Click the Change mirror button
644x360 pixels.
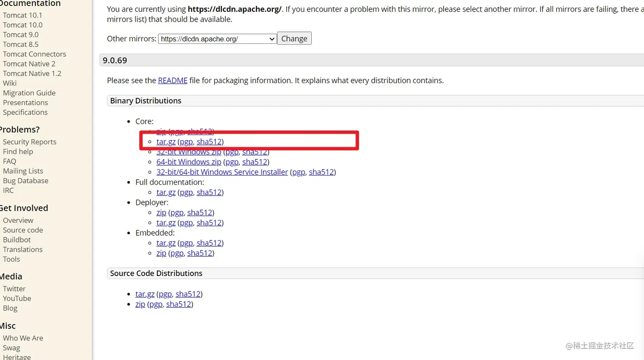click(x=294, y=38)
